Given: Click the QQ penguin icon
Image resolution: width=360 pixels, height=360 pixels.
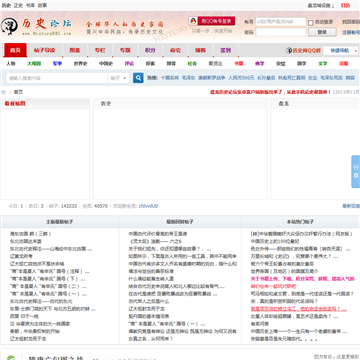Looking at the screenshot, I should tap(193, 21).
